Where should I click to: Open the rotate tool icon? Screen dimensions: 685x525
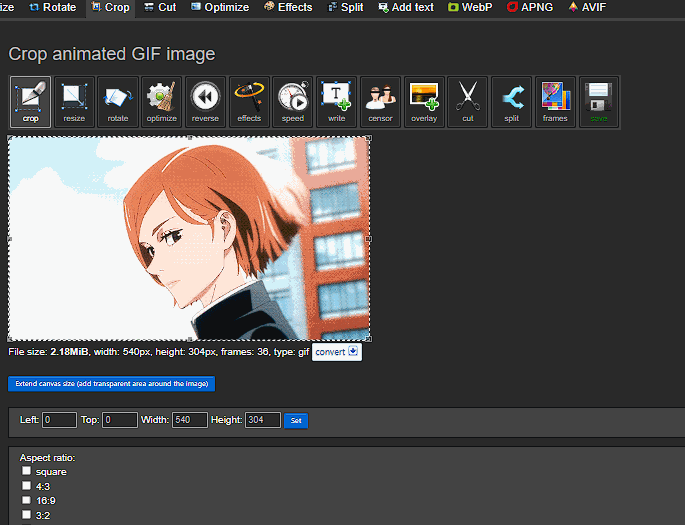pyautogui.click(x=118, y=102)
